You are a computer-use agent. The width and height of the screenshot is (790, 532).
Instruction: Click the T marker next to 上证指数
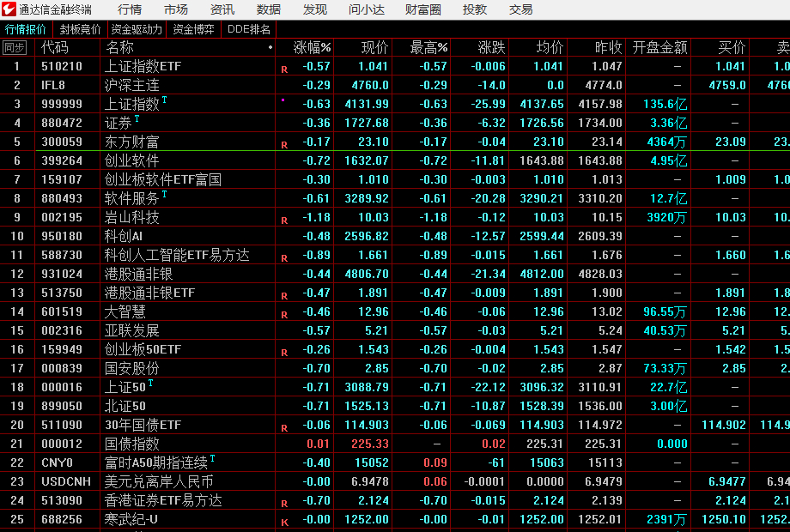(x=164, y=100)
